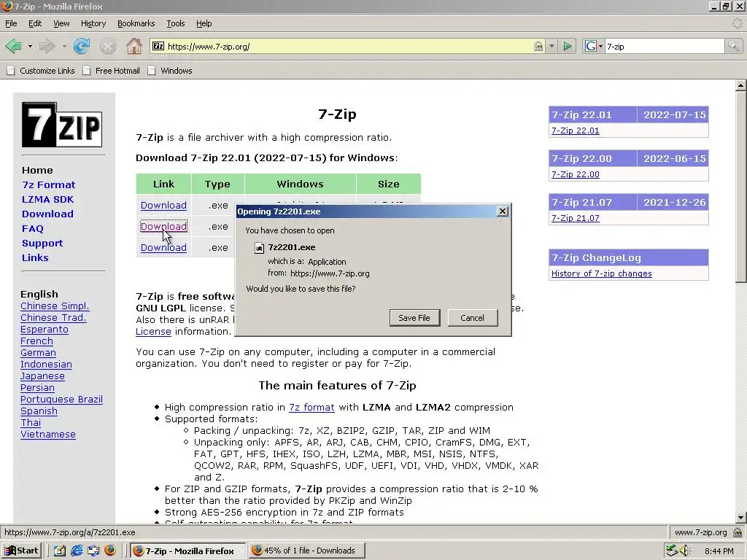Expand the address bar URL dropdown
Screen dimensions: 747x560
tap(551, 46)
